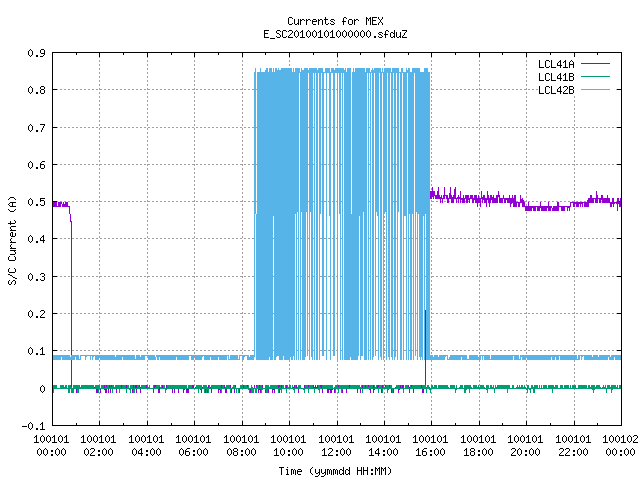Click the chart title 'Currents for MEX'
This screenshot has height=480, width=640.
[335, 21]
